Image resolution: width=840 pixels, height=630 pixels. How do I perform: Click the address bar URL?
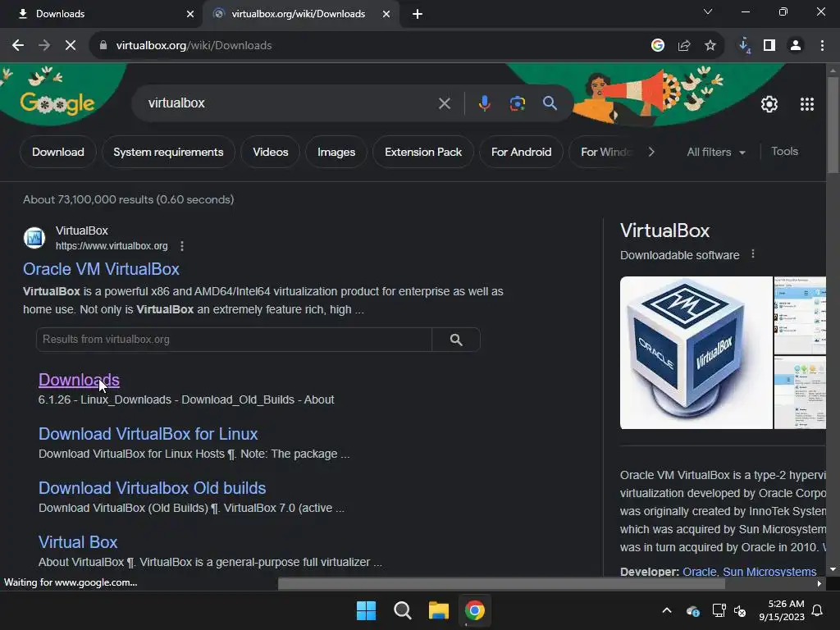point(194,46)
